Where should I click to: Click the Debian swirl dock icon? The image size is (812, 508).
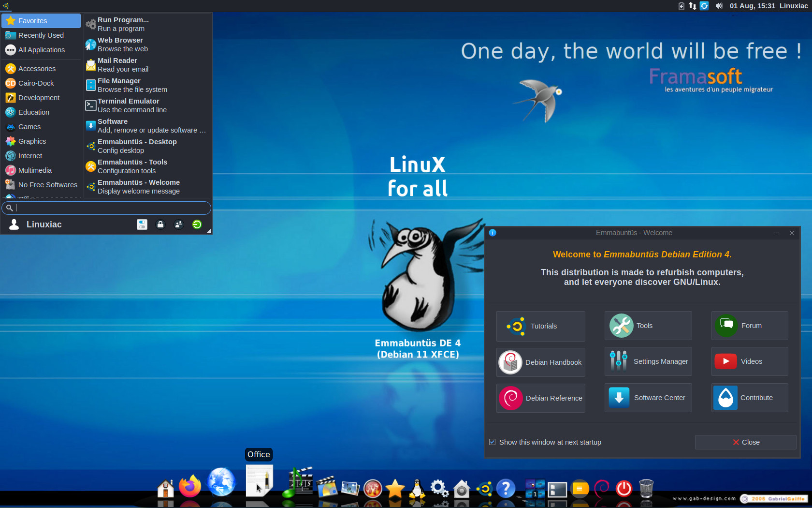pos(602,489)
